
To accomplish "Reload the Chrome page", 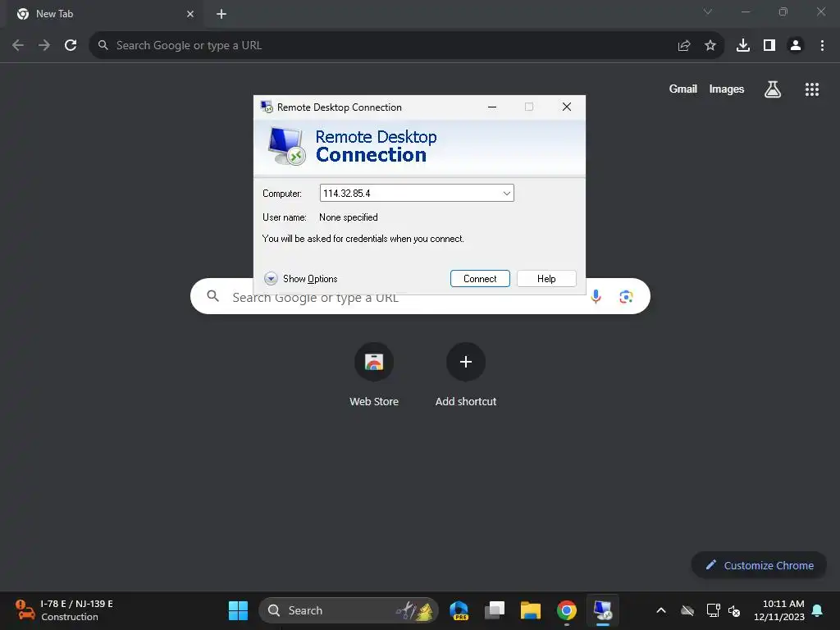I will (x=71, y=46).
